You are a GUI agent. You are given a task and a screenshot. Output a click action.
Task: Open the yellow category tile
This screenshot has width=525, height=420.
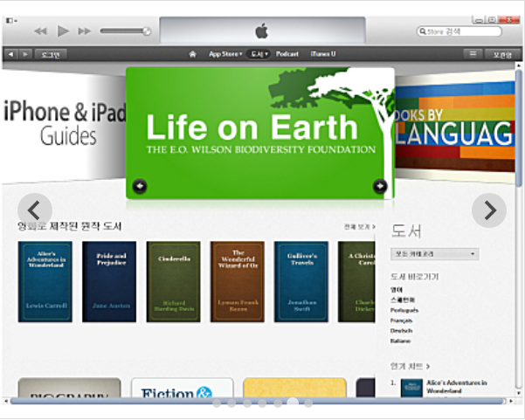pyautogui.click(x=294, y=388)
